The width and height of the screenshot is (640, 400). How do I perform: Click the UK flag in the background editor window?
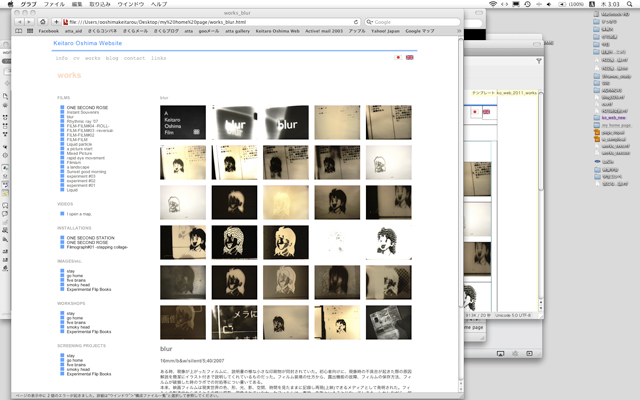pos(487,112)
